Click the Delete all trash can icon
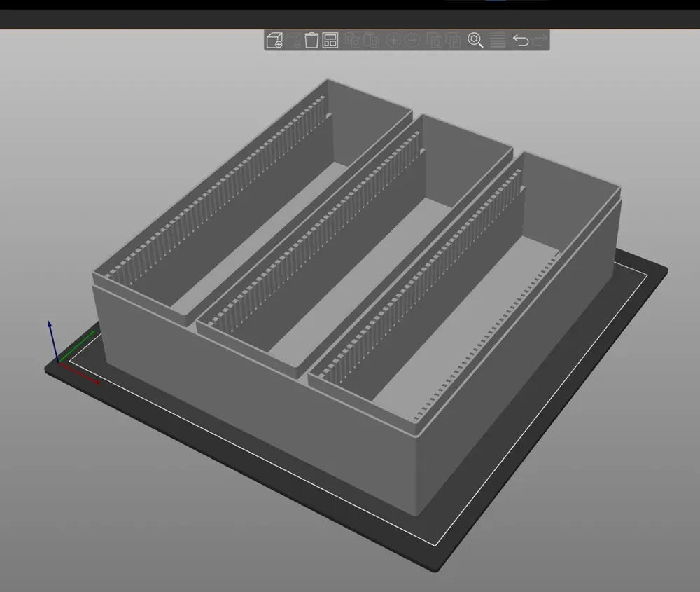The height and width of the screenshot is (592, 700). [x=311, y=40]
